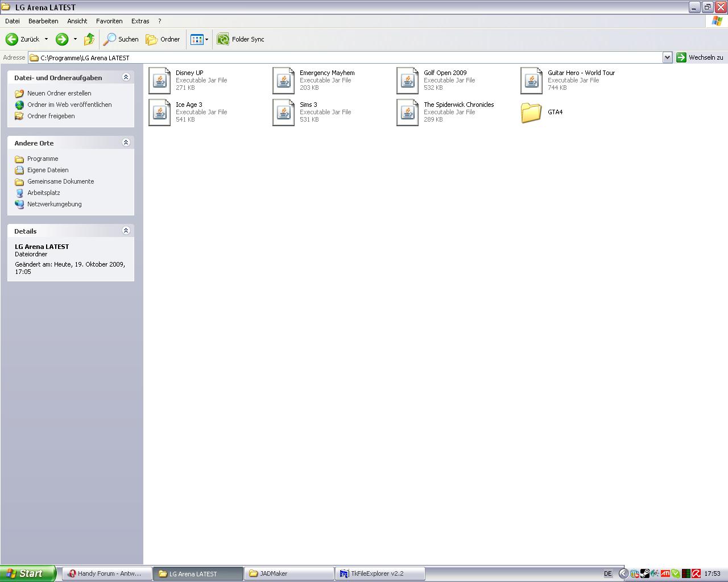Screen dimensions: 728x582
Task: Open the Extras menu
Action: [x=140, y=21]
